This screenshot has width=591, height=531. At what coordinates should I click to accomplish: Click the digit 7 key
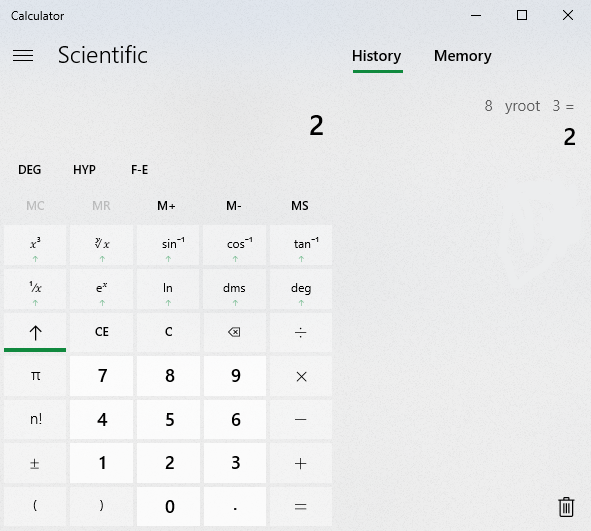pyautogui.click(x=101, y=376)
